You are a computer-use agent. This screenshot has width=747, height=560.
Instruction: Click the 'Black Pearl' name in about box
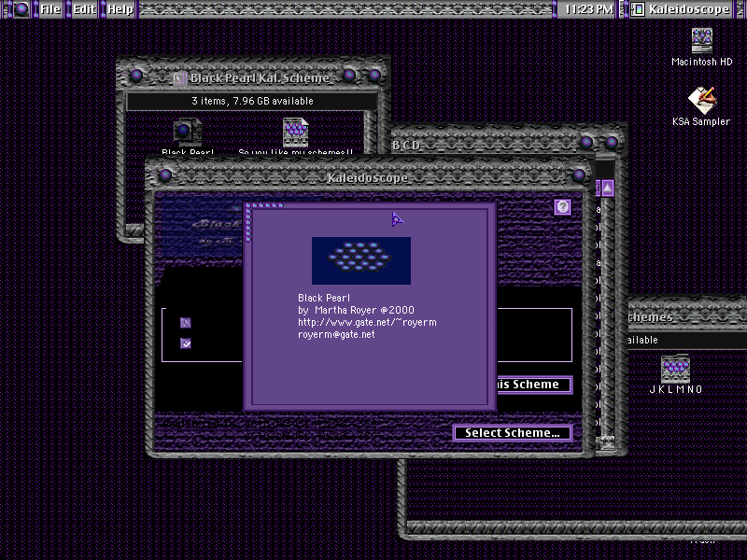pyautogui.click(x=324, y=298)
